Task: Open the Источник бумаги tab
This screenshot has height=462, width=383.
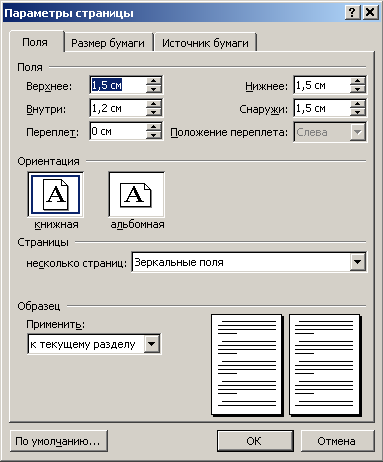Action: (205, 43)
